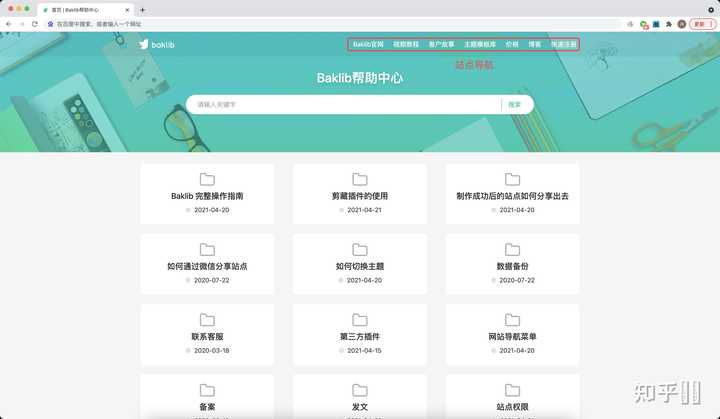Screen dimensions: 720x419
Task: Open the 制作成功后的站点如何分享出去 title link
Action: (x=512, y=196)
